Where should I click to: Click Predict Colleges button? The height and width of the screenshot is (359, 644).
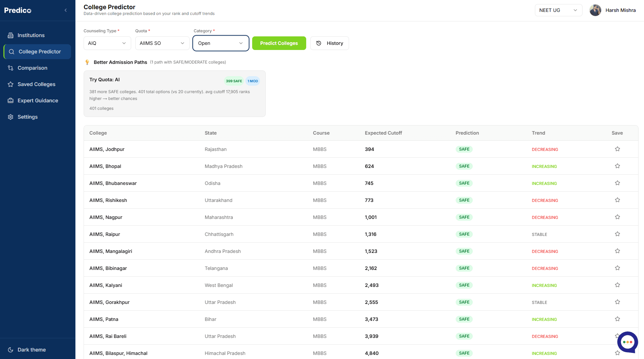click(x=279, y=43)
